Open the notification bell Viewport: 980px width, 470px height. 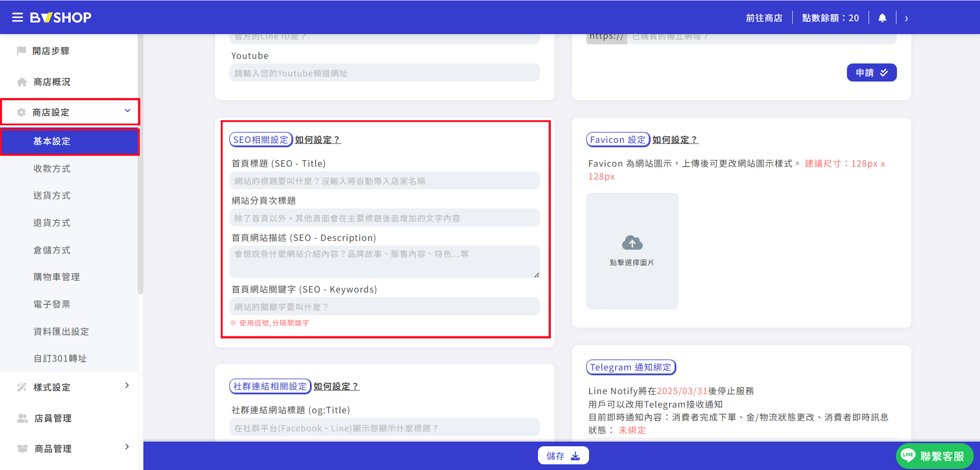click(882, 18)
